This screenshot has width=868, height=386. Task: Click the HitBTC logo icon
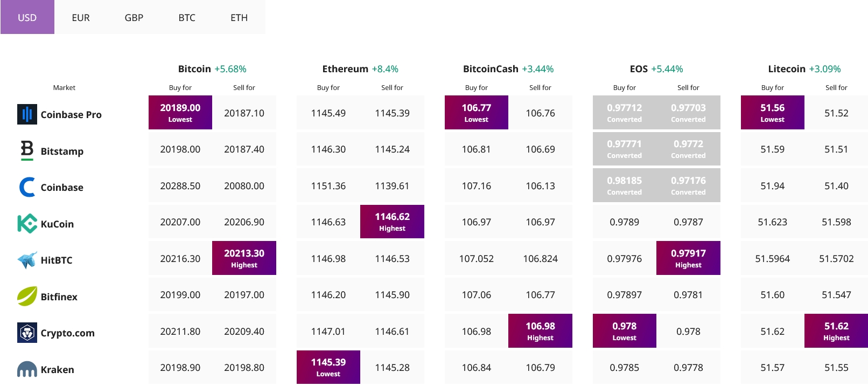click(x=27, y=260)
